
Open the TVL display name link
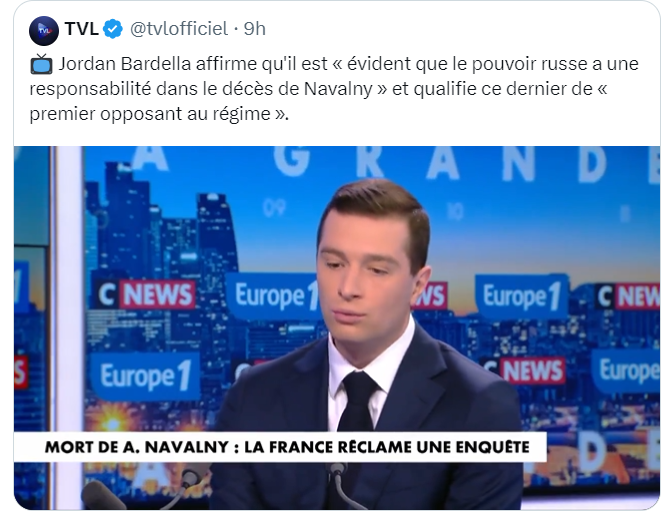82,29
